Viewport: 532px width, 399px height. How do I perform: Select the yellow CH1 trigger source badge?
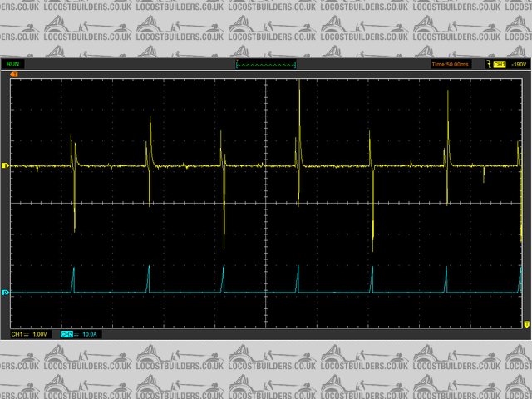500,64
